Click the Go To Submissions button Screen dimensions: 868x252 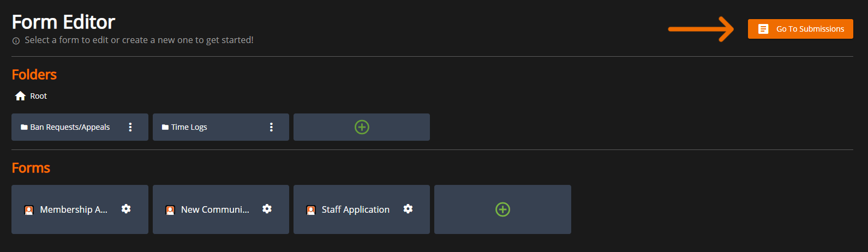click(800, 29)
